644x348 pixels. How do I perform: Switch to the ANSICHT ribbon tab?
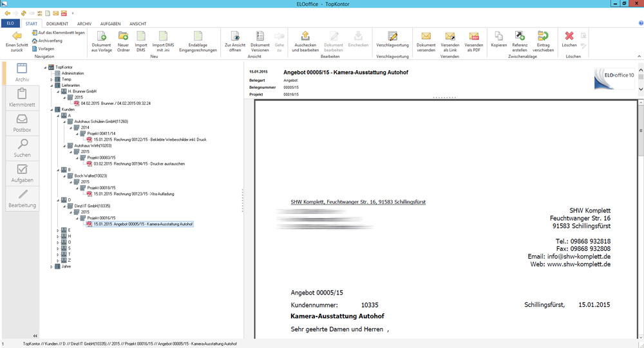pos(138,24)
